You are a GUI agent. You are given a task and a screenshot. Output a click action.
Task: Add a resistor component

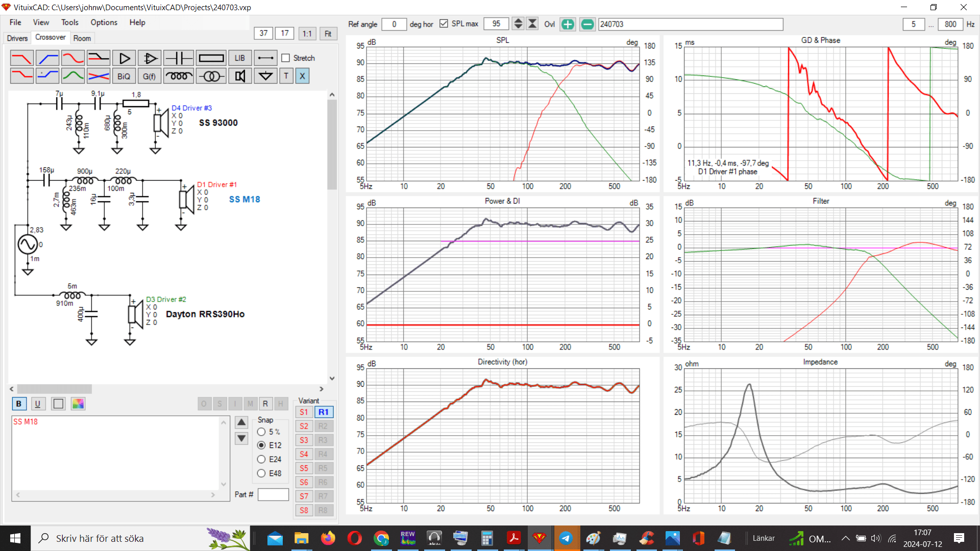(211, 58)
